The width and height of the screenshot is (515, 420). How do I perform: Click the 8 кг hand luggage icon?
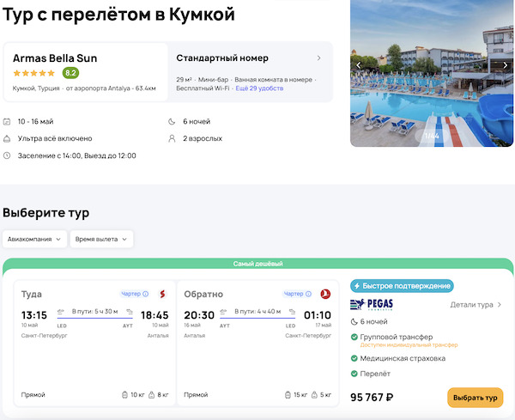point(152,395)
